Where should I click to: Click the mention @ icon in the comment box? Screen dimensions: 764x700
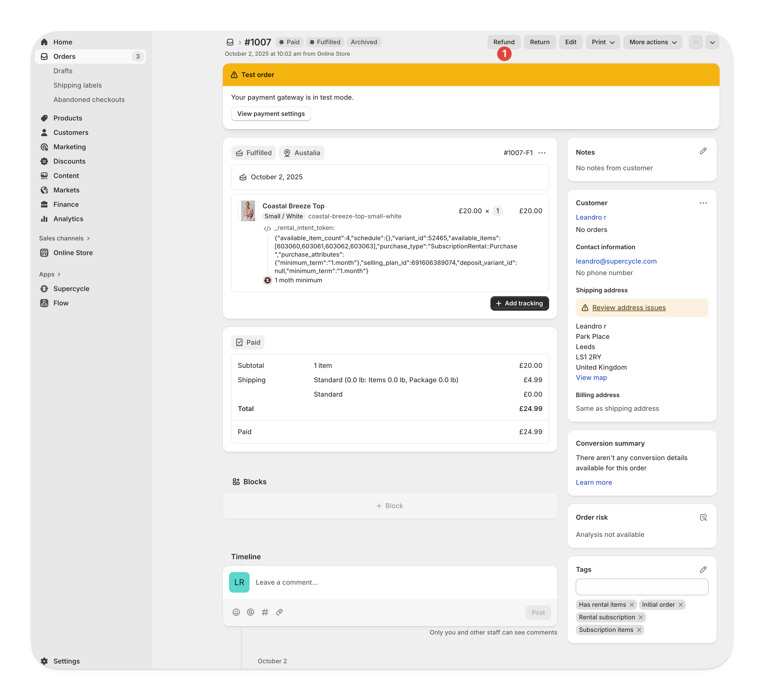[x=250, y=612]
